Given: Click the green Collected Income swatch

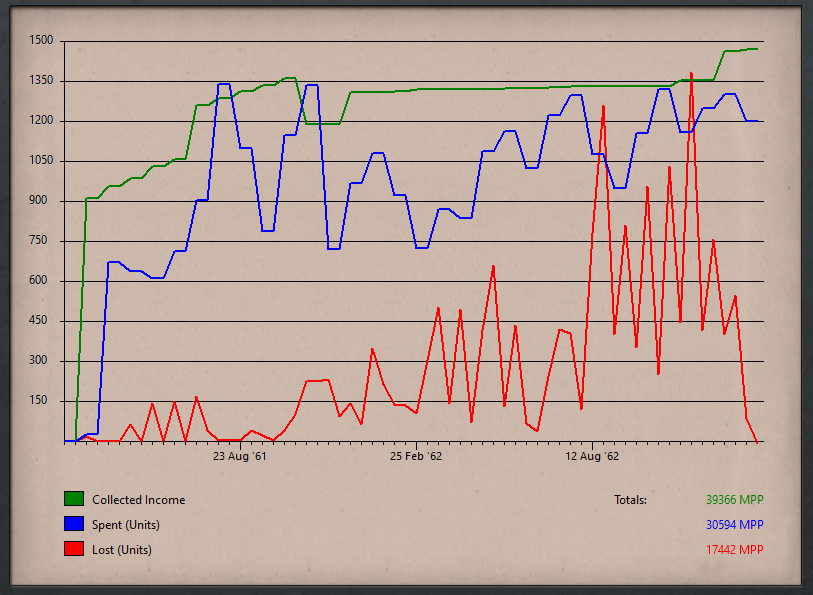Looking at the screenshot, I should click(x=74, y=499).
